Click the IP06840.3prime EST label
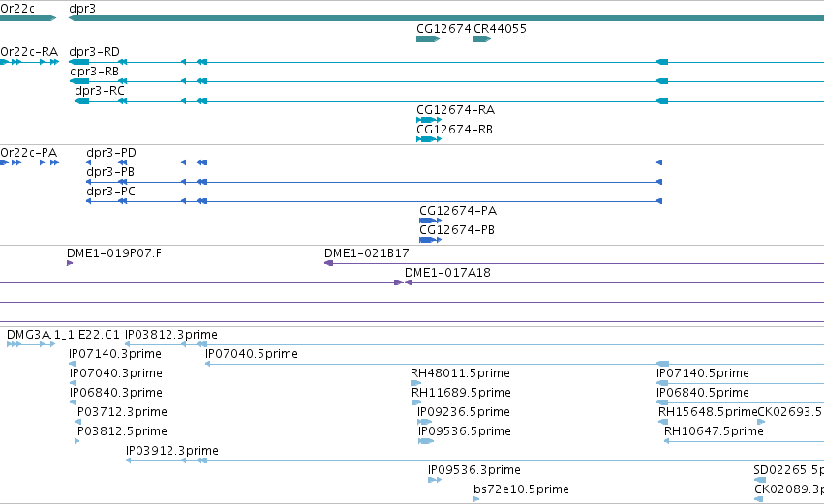 tap(116, 393)
